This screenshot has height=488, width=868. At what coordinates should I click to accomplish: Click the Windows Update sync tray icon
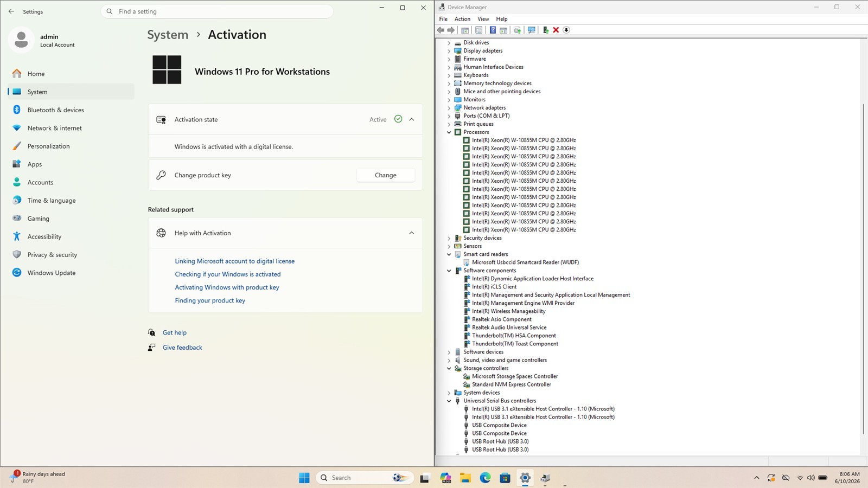pyautogui.click(x=771, y=478)
